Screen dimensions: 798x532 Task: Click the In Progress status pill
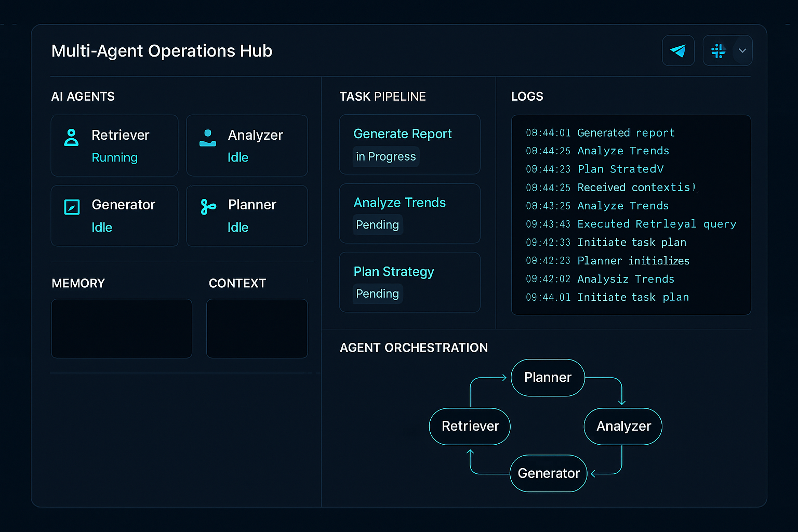386,156
